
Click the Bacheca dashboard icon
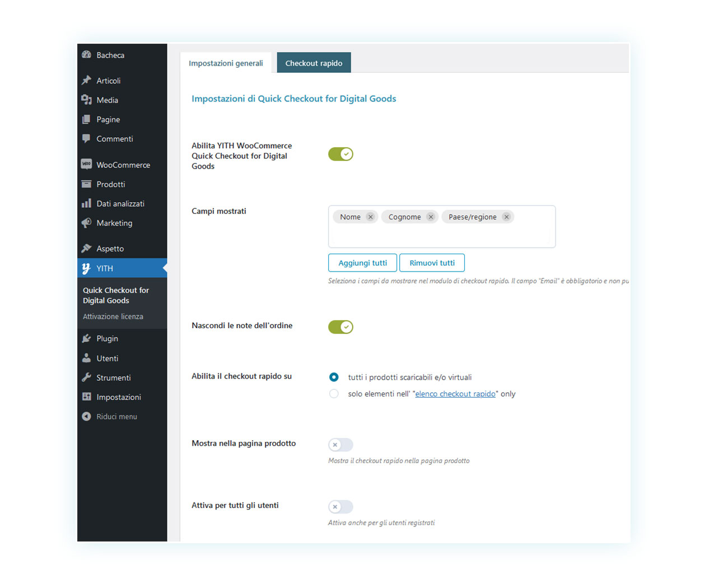point(86,55)
